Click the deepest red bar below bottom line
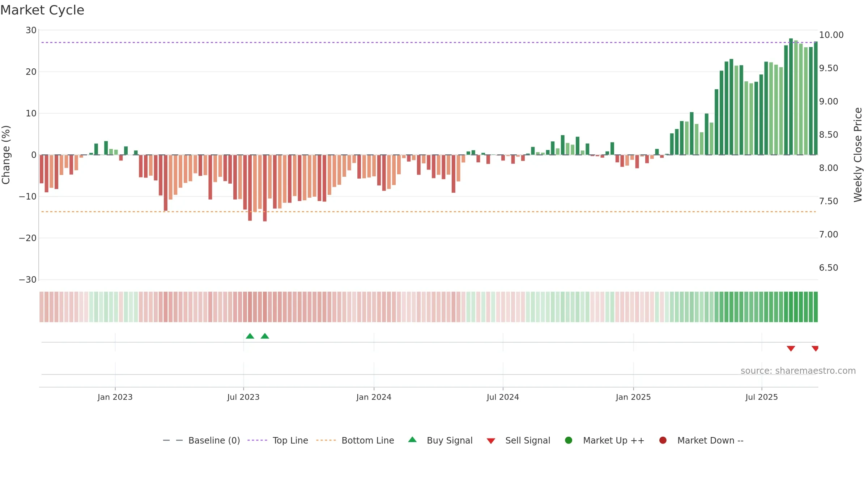The width and height of the screenshot is (868, 488). click(x=265, y=188)
